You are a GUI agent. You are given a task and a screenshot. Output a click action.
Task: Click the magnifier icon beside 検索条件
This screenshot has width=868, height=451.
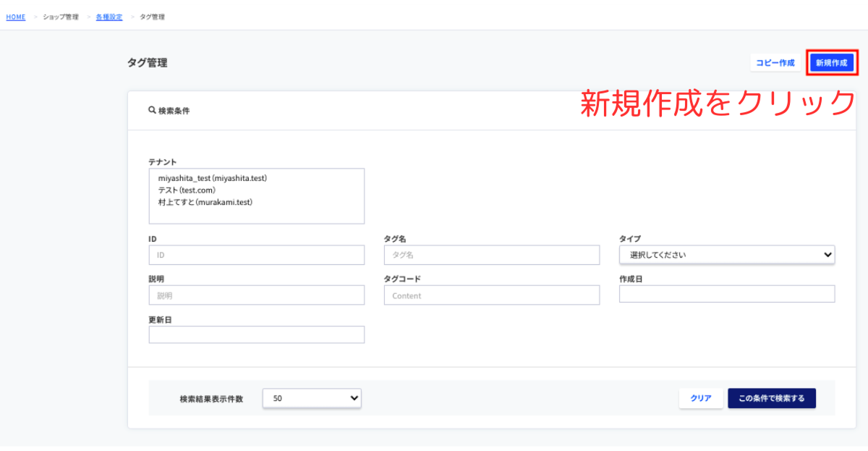click(152, 111)
